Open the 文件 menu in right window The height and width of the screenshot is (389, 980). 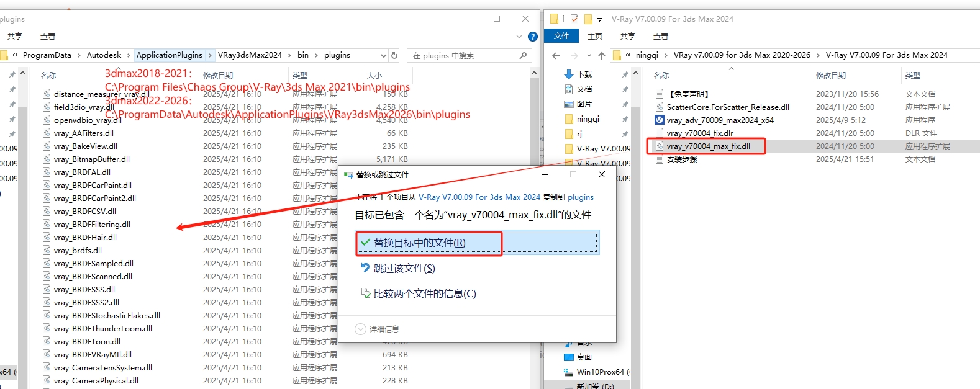(561, 36)
